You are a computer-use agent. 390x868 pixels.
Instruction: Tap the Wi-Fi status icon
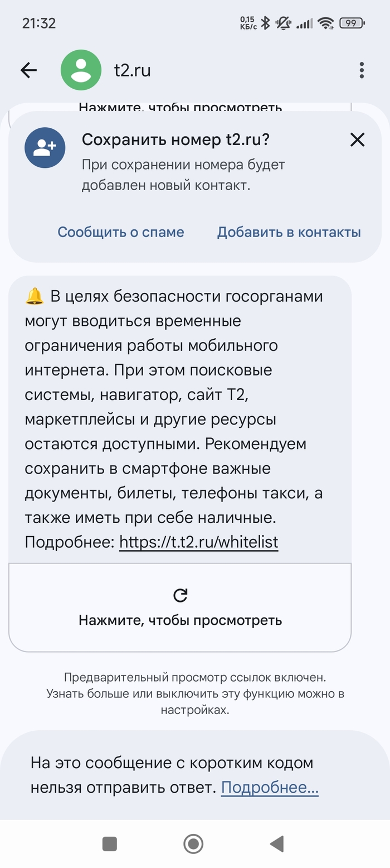(x=326, y=23)
